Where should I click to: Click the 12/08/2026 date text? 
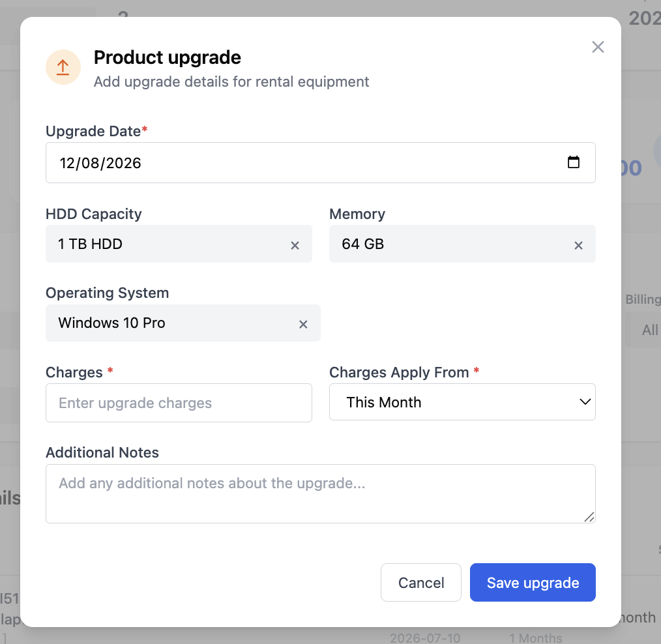[x=100, y=163]
